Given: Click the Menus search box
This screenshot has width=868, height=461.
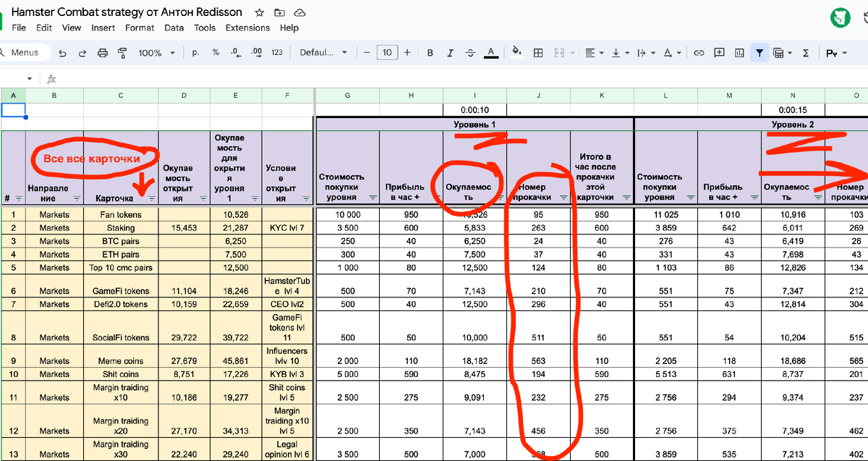Looking at the screenshot, I should tap(25, 53).
